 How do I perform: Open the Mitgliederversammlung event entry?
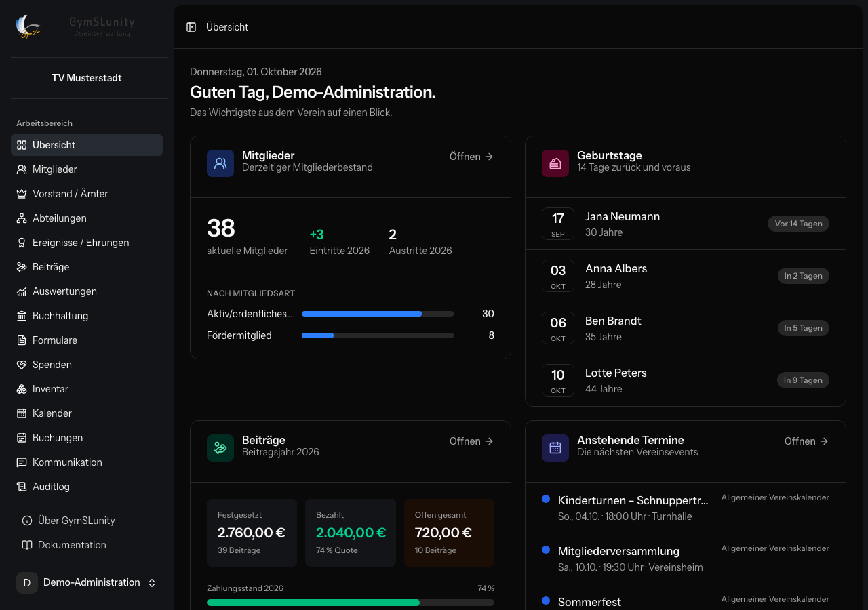point(686,558)
